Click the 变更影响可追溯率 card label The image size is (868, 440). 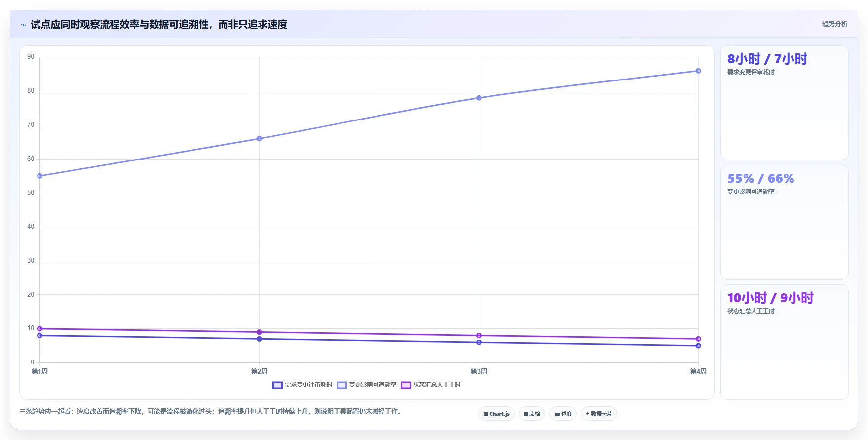(751, 192)
